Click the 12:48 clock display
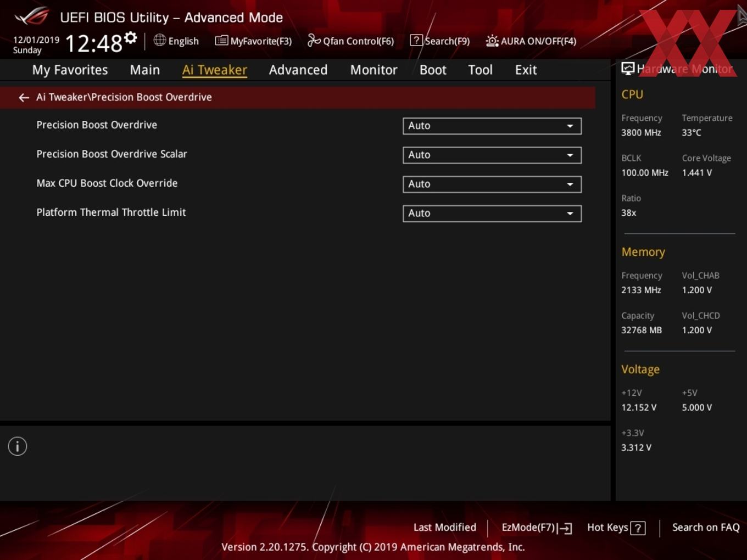Viewport: 747px width, 560px height. tap(93, 43)
